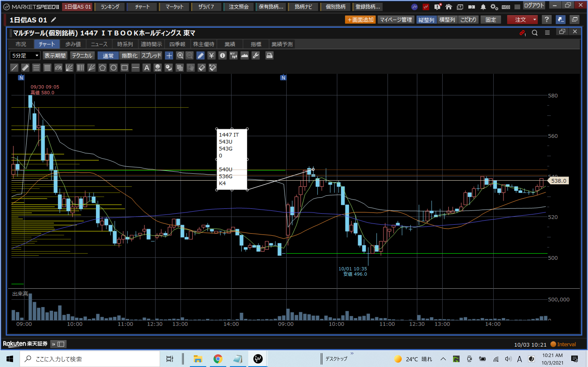588x367 pixels.
Task: Select the ruler measurement tool
Action: coord(25,68)
